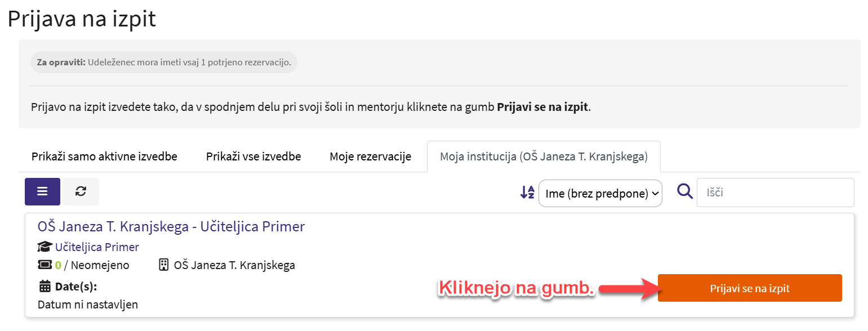Open the 'Ime (brez predpone)' sort dropdown
Image resolution: width=868 pixels, height=331 pixels.
(600, 194)
